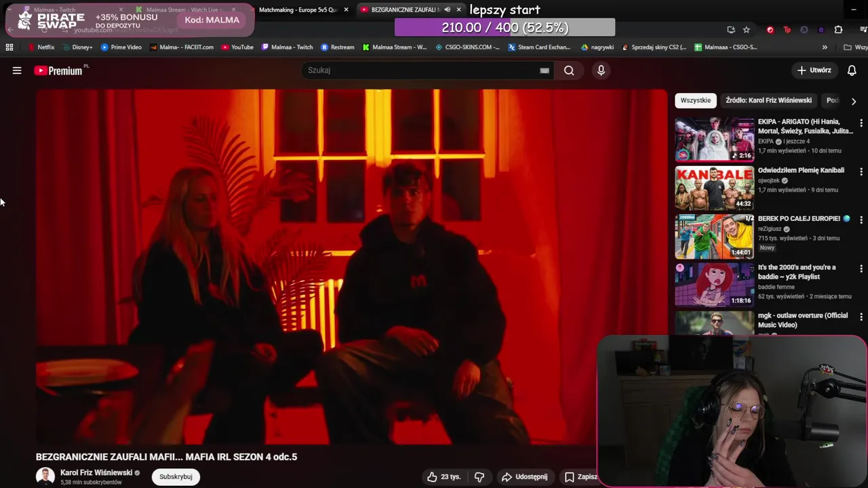This screenshot has width=868, height=488.
Task: Bookmark this page with star icon
Action: point(747,30)
